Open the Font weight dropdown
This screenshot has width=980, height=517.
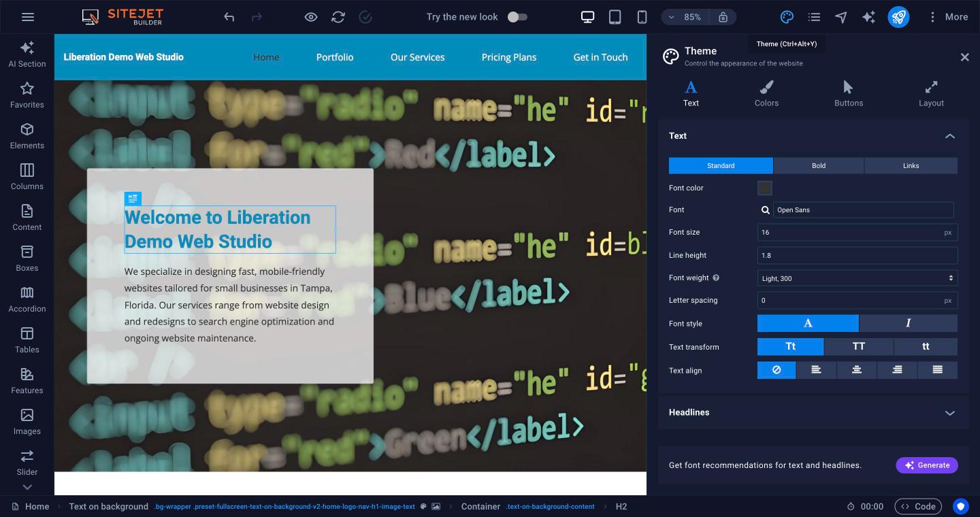pos(857,278)
